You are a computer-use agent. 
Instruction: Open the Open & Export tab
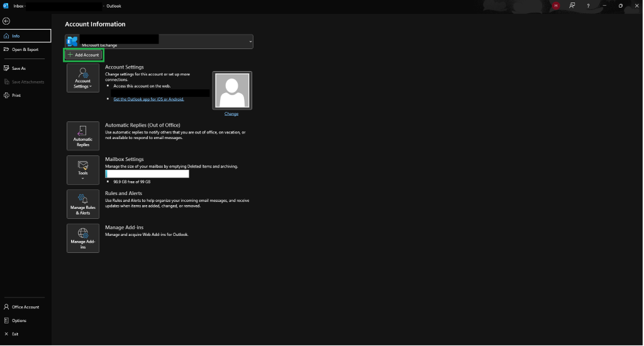coord(25,49)
